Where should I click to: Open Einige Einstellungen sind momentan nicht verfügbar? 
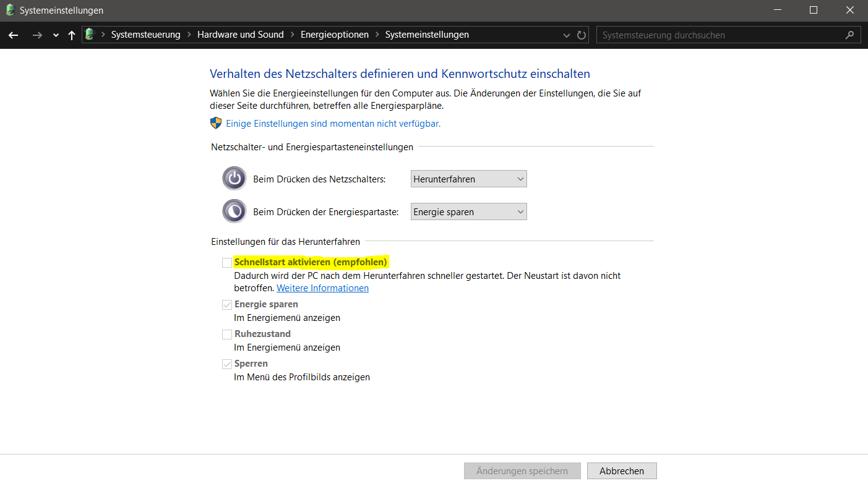(333, 124)
